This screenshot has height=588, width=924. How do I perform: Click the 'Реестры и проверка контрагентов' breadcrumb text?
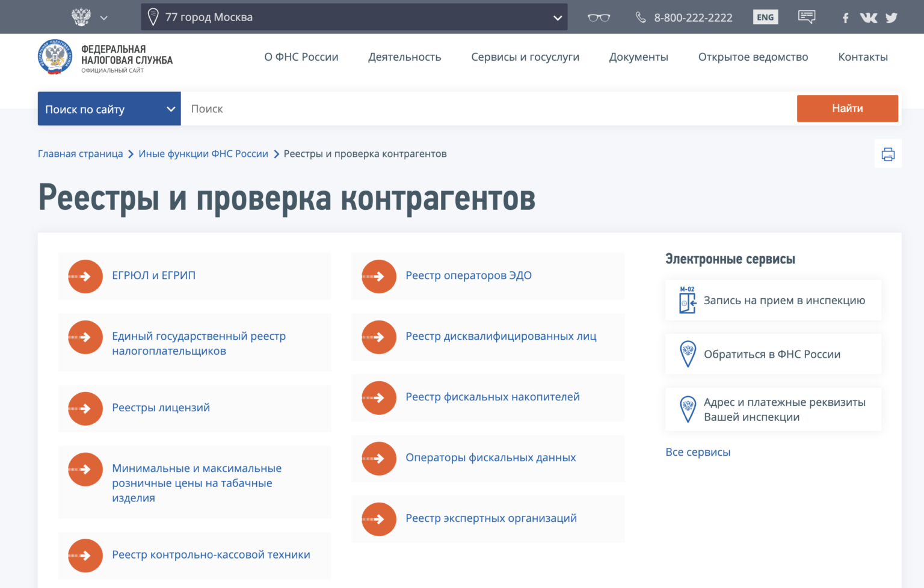pos(365,154)
